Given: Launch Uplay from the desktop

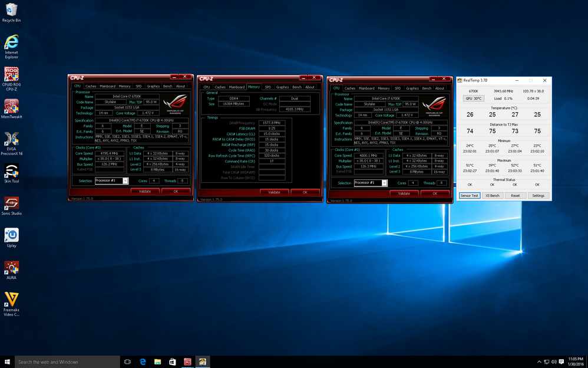Looking at the screenshot, I should click(x=11, y=237).
